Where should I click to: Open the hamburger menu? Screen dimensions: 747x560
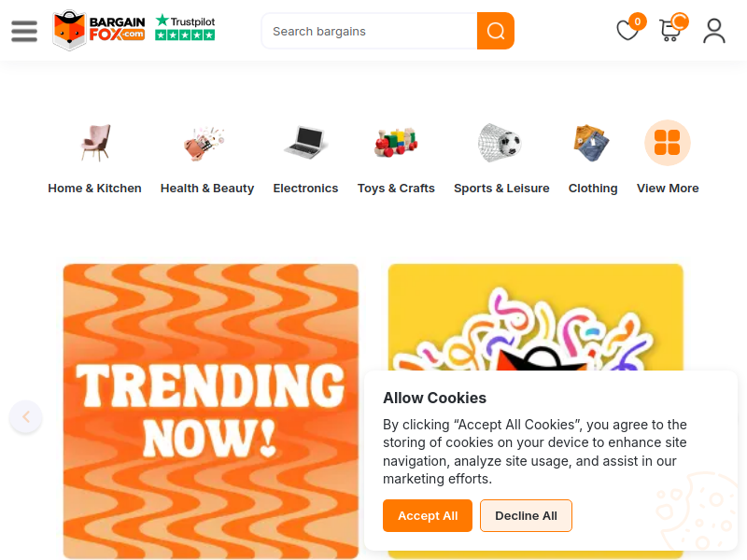(x=24, y=31)
